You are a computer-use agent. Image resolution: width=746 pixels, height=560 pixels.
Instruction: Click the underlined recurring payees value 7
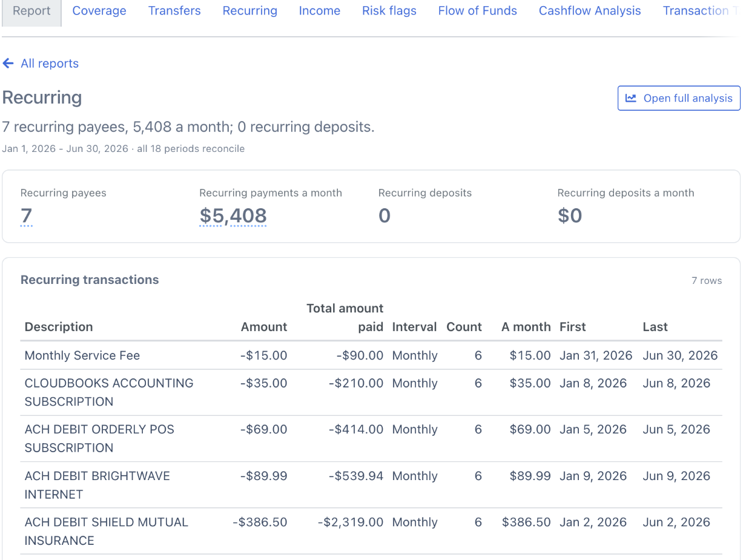coord(26,216)
